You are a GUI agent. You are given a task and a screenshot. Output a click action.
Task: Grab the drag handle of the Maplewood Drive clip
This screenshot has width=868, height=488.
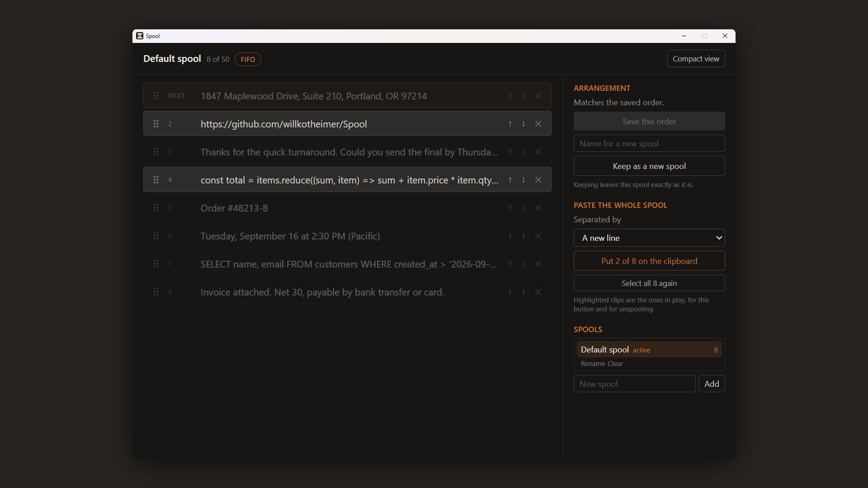[x=156, y=96]
